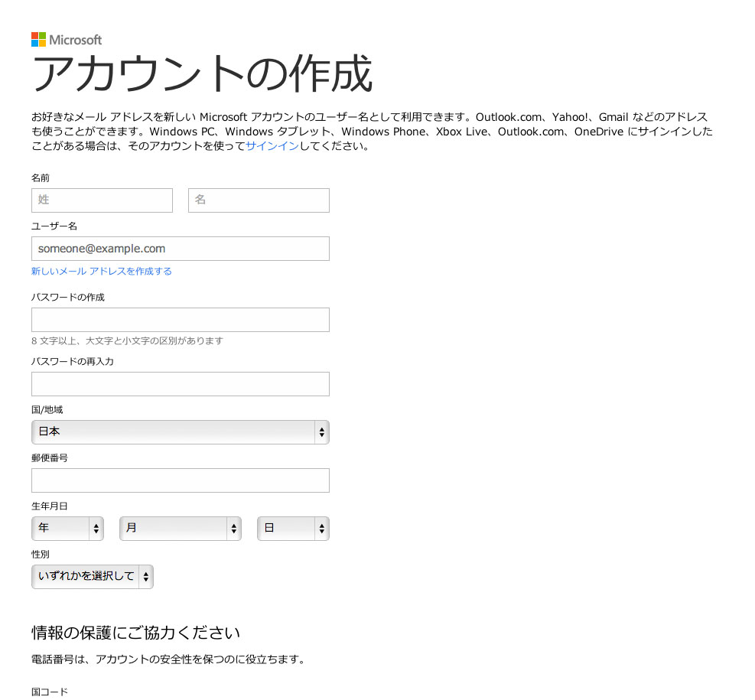
Task: Click the パスワードの作成 input box
Action: click(181, 320)
